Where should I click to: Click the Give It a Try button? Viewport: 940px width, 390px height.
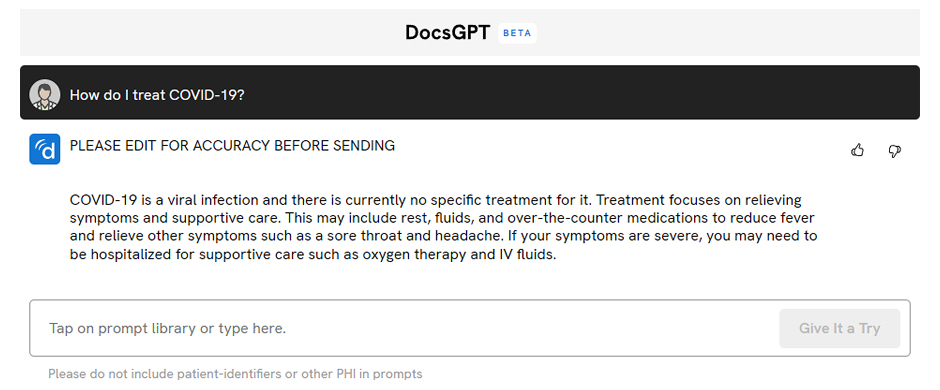[839, 328]
